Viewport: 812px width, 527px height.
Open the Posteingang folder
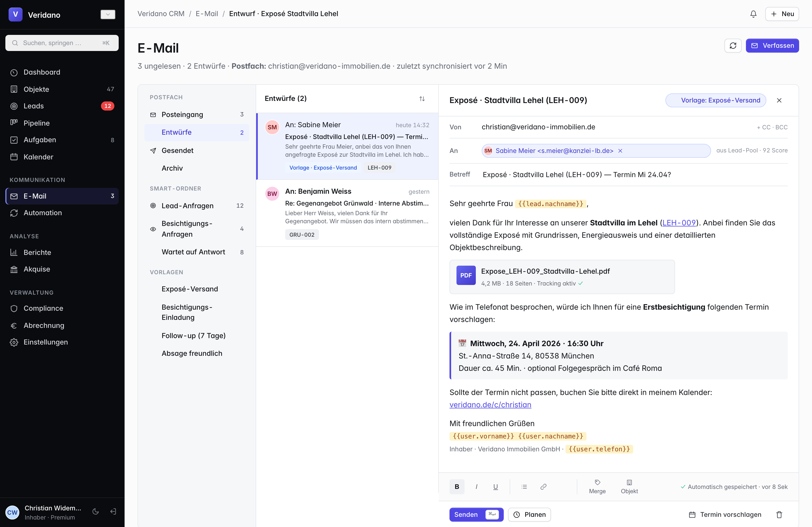[x=197, y=115]
